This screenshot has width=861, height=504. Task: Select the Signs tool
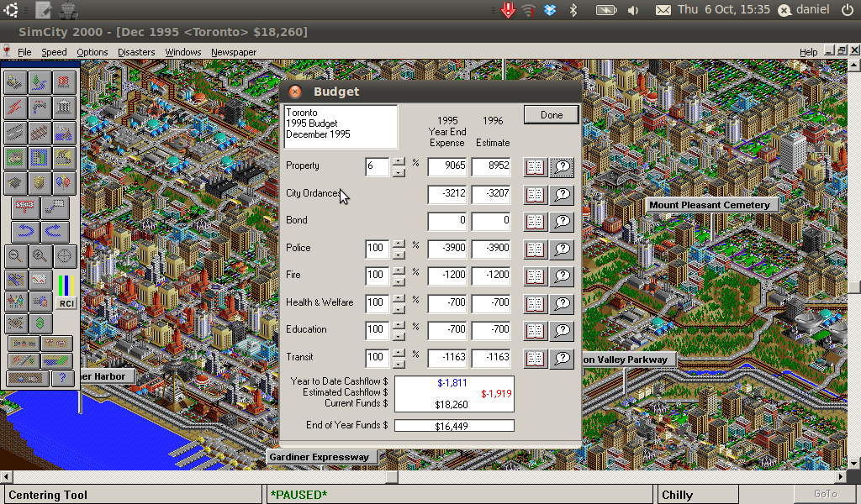pos(25,207)
